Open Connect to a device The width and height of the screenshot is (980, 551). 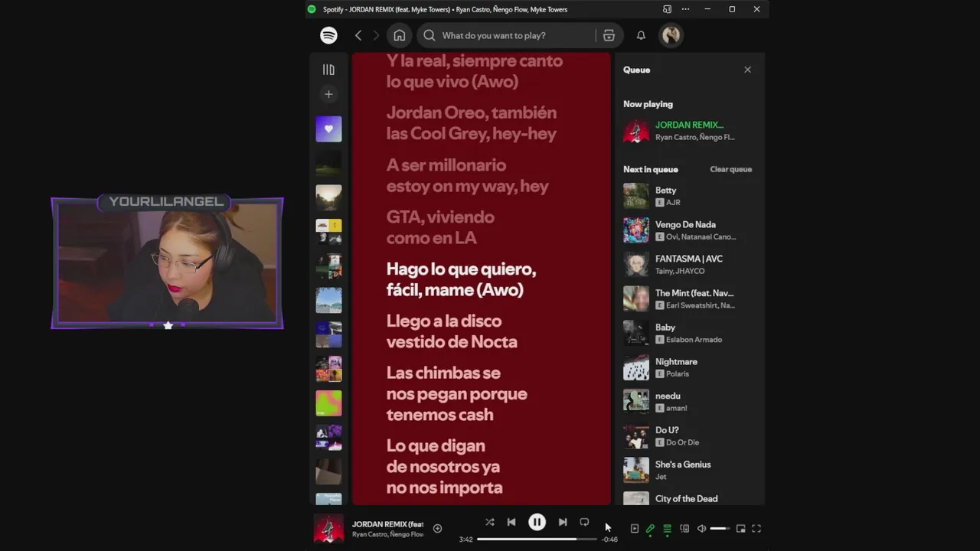pos(684,528)
